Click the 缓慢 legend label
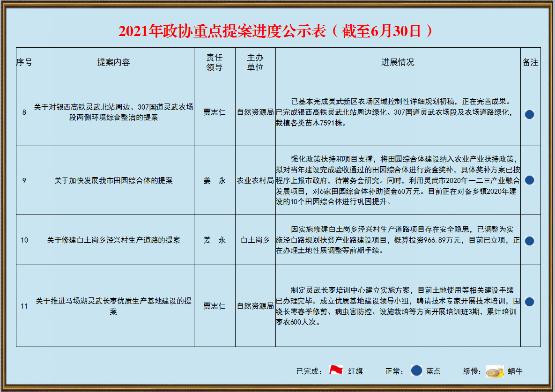Screen dimensions: 555x392 pos(472,371)
